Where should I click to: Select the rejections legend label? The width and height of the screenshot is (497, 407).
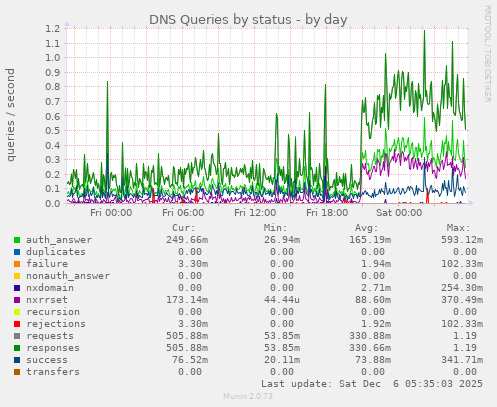coord(56,324)
